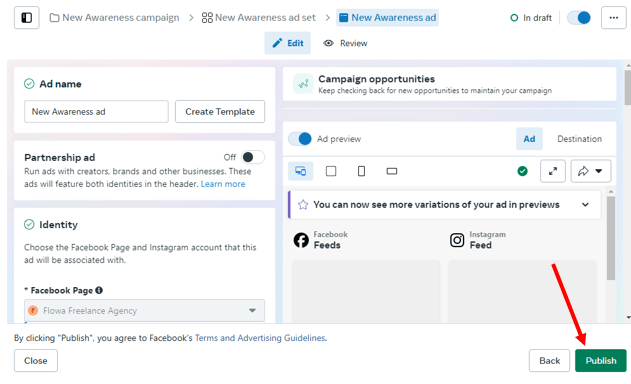631x384 pixels.
Task: Click the Facebook Page info icon
Action: (99, 290)
